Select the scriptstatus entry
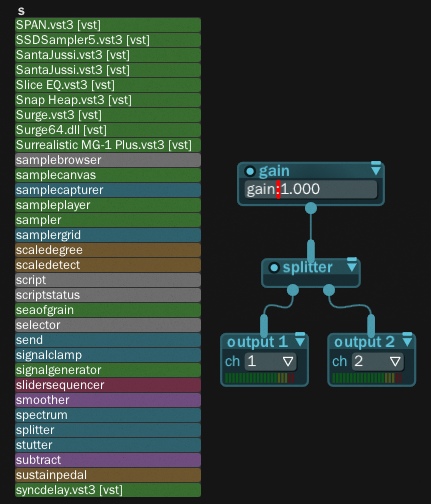 pos(108,295)
